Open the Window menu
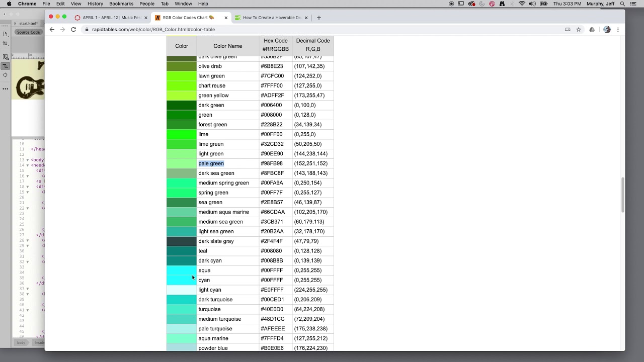Viewport: 644px width, 362px height. (183, 4)
